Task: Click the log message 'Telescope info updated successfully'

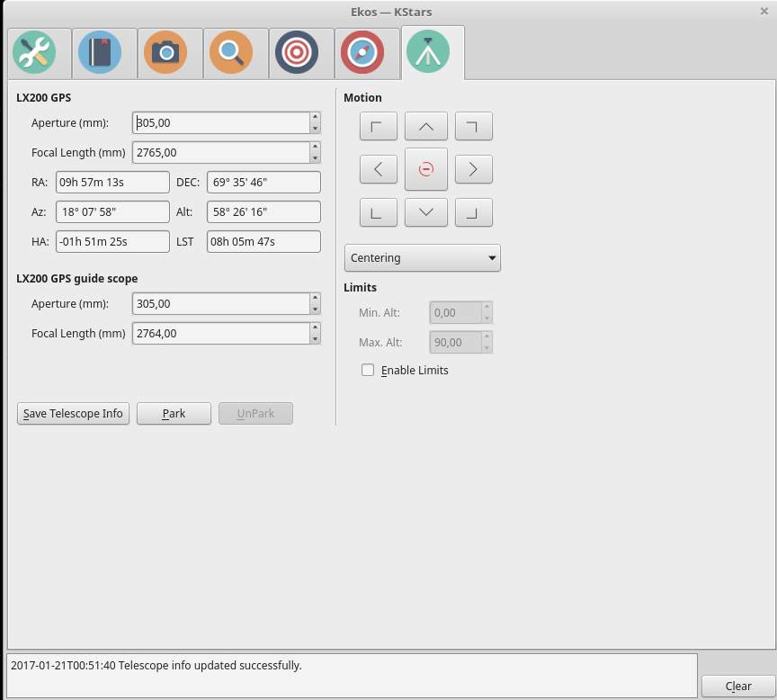Action: tap(210, 665)
